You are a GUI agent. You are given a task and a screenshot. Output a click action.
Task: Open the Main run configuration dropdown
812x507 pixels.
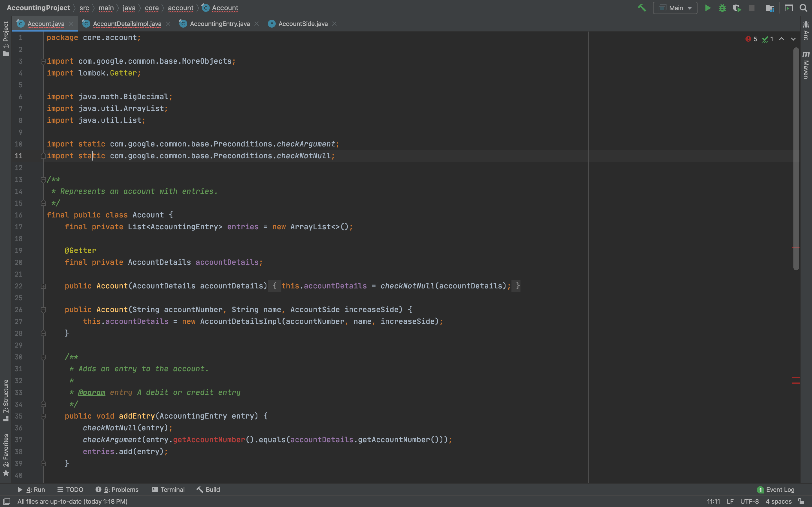coord(675,8)
